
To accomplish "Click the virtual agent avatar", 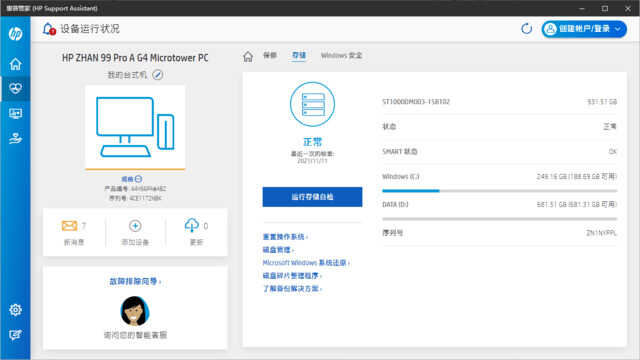I will [135, 311].
